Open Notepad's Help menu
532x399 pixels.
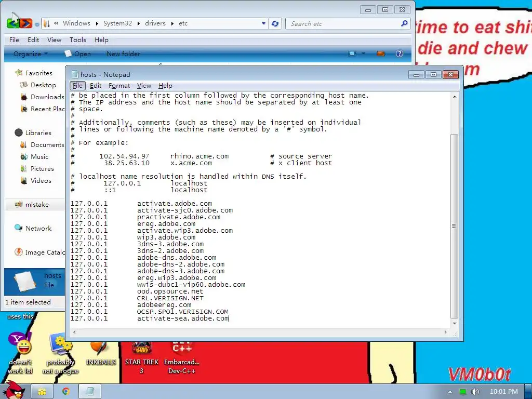coord(165,86)
